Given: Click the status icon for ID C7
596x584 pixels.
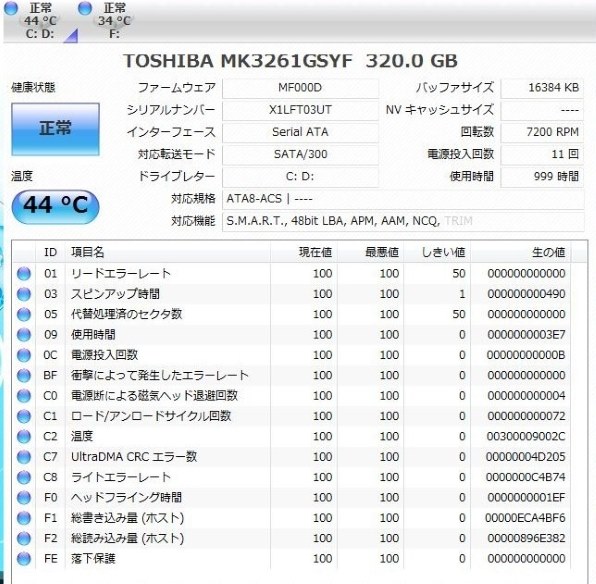Looking at the screenshot, I should pos(24,457).
